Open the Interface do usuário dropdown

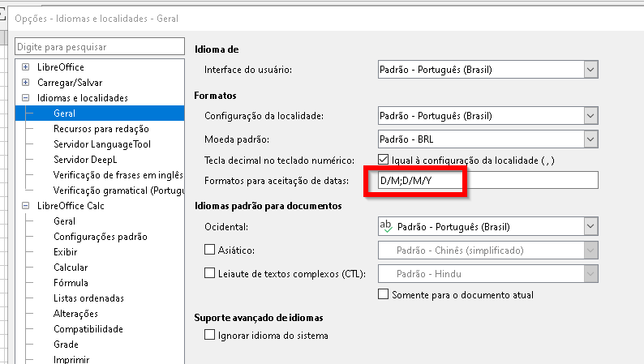pos(590,70)
